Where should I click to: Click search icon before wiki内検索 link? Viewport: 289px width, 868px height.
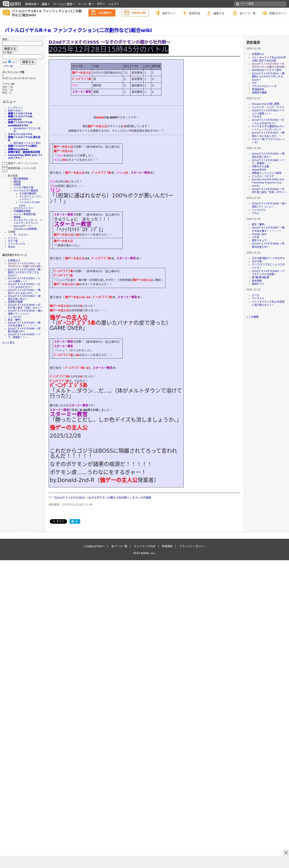tap(50, 497)
